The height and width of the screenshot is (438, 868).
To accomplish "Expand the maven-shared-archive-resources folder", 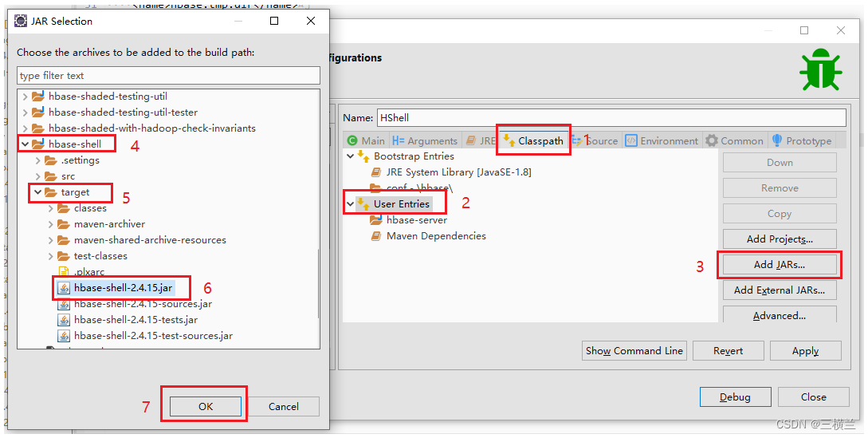I will click(50, 240).
